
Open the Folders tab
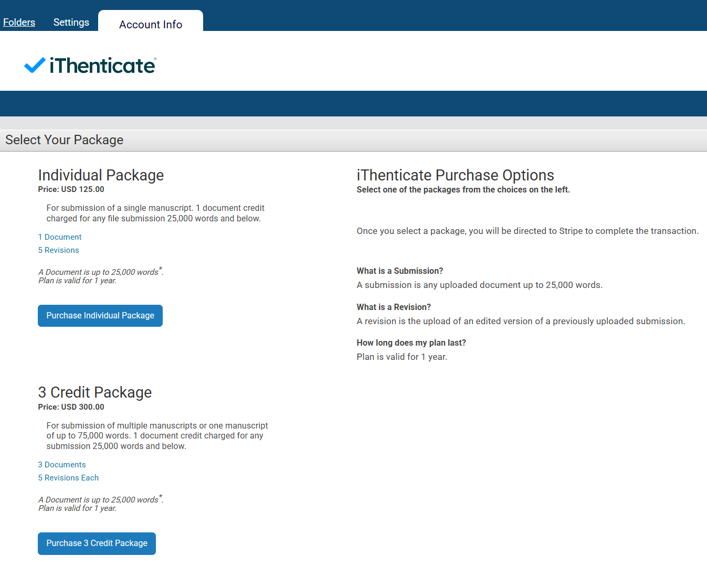coord(19,23)
